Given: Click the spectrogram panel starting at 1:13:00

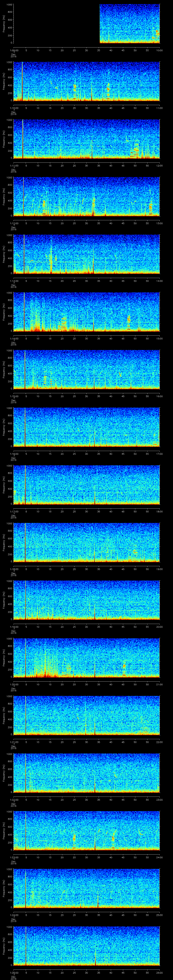Looking at the screenshot, I should pos(86,254).
